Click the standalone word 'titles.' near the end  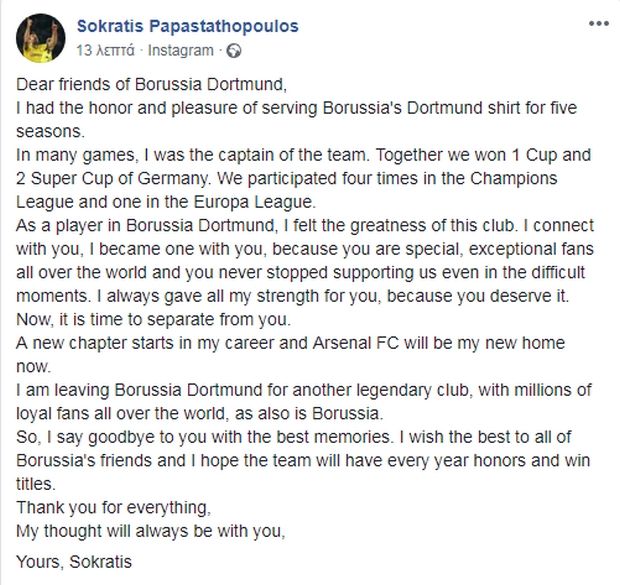click(36, 484)
